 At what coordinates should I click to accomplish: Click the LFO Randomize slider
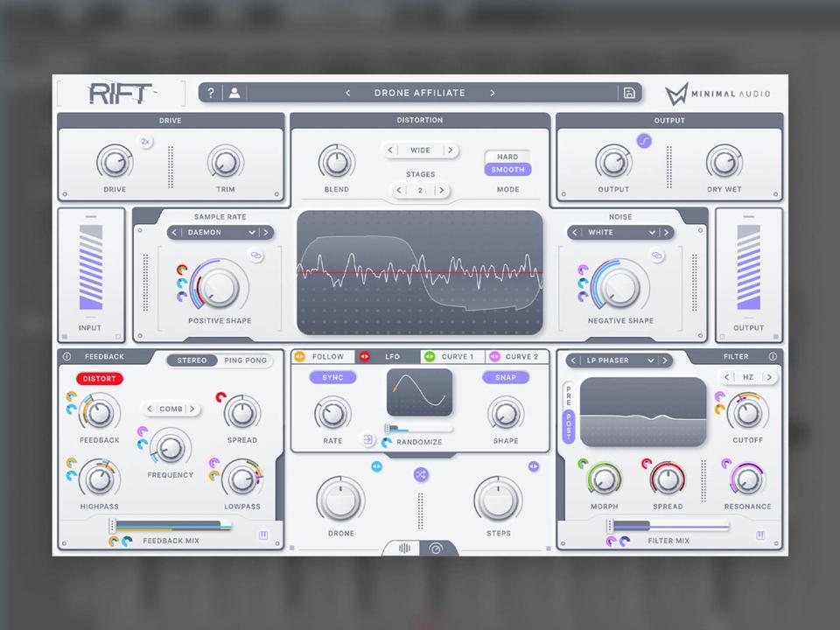coord(419,429)
